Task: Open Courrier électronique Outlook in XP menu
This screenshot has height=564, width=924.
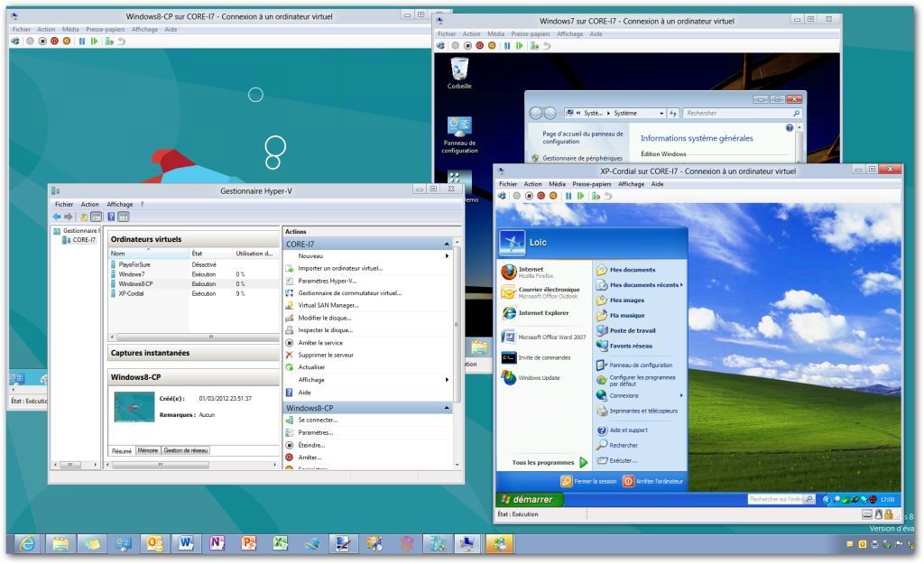Action: pos(541,292)
